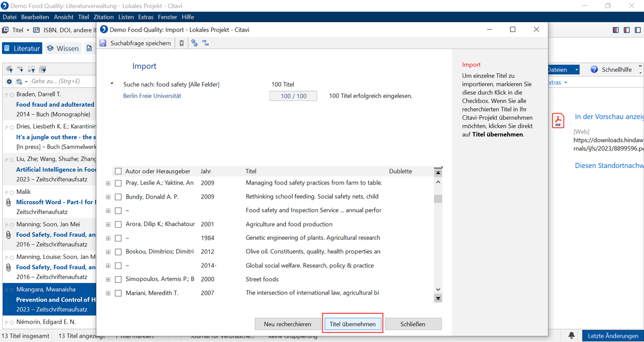The height and width of the screenshot is (342, 644).
Task: Check the box for the Food safety and Inspection Service row
Action: 118,211
